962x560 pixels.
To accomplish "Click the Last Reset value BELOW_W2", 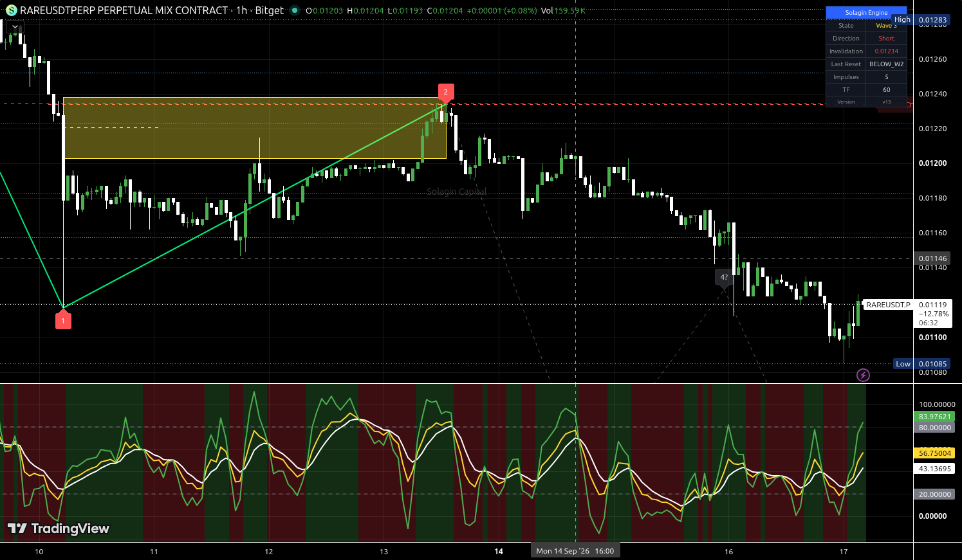I will click(886, 64).
